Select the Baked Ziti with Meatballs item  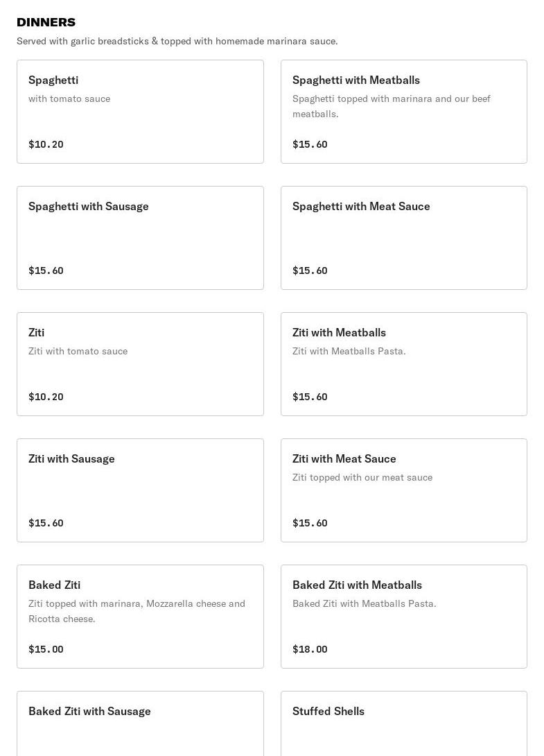403,617
